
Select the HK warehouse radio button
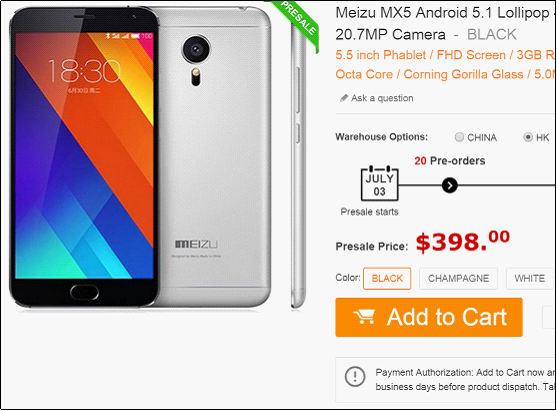point(528,137)
